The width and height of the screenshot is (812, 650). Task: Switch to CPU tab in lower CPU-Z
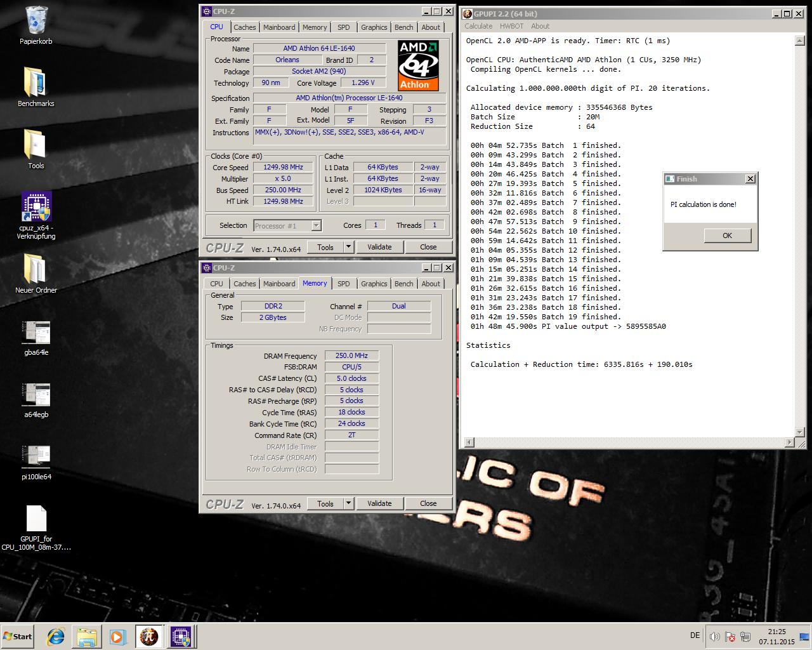[x=216, y=284]
